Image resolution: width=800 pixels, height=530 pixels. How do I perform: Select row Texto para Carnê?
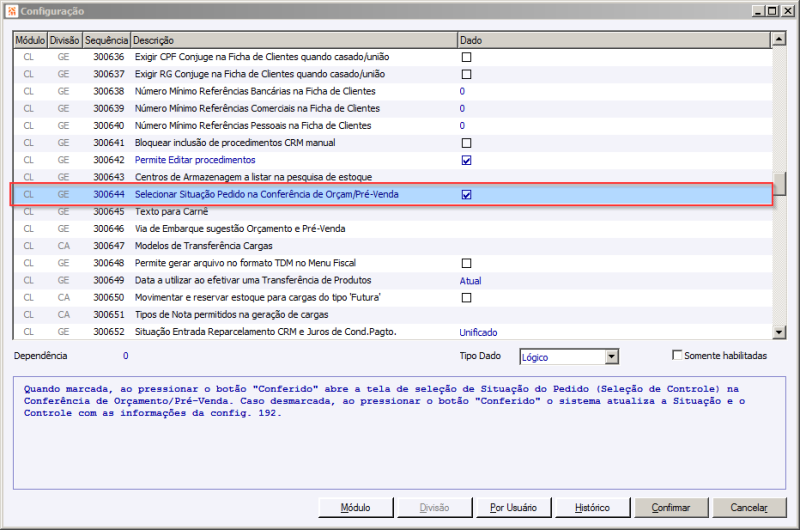tap(392, 212)
